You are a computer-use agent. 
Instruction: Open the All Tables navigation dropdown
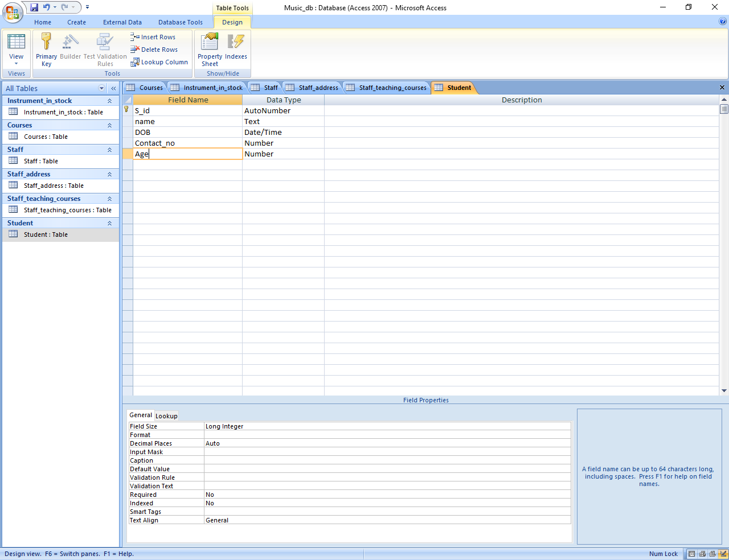(102, 88)
